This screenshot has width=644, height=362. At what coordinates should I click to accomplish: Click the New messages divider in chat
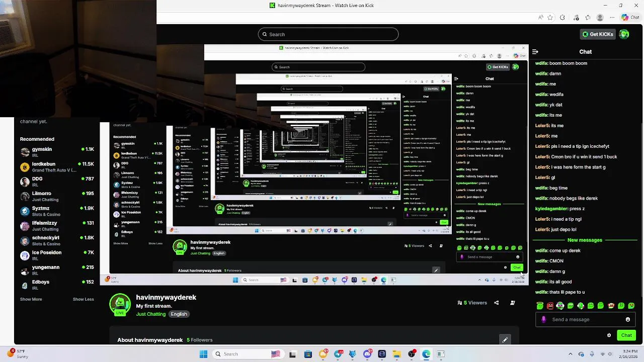tap(585, 240)
